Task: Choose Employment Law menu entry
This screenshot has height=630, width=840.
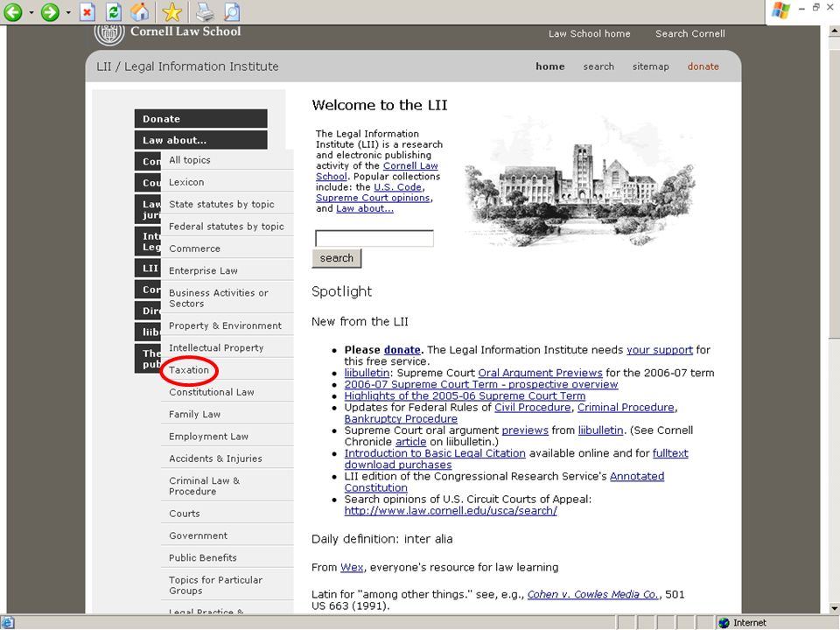Action: pos(227,436)
